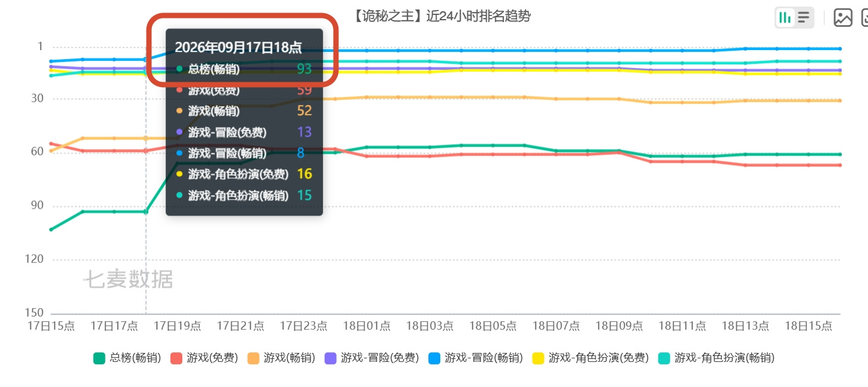
Task: Select the y-axis rank label 90
Action: pos(37,206)
